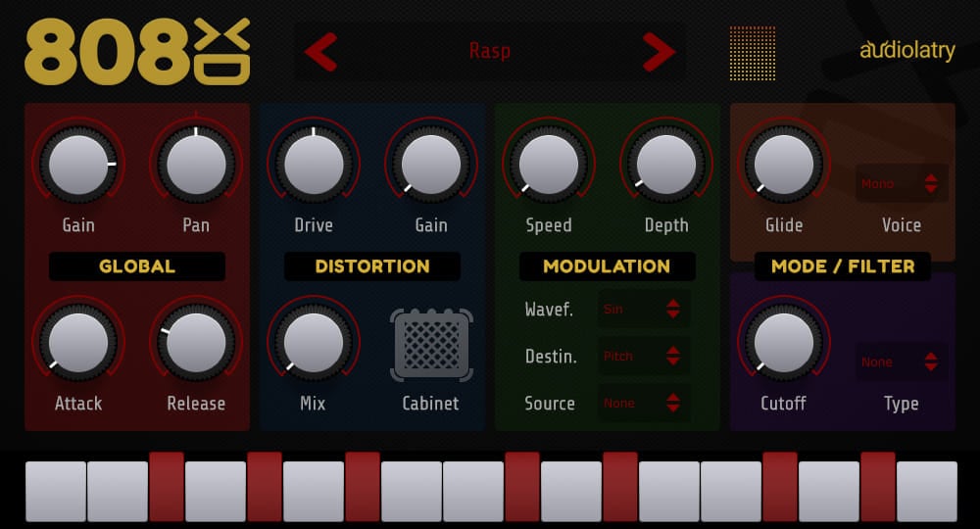The width and height of the screenshot is (980, 529).
Task: Click the Global Gain knob
Action: (78, 164)
